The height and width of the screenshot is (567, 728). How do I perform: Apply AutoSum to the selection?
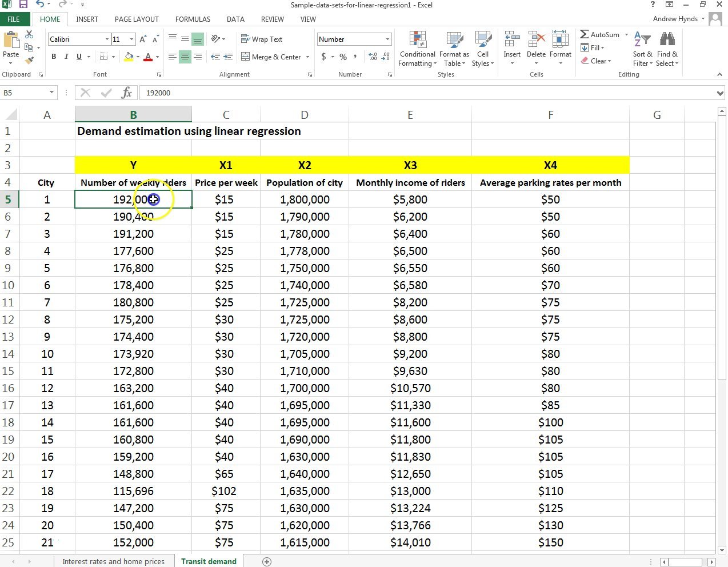(600, 34)
